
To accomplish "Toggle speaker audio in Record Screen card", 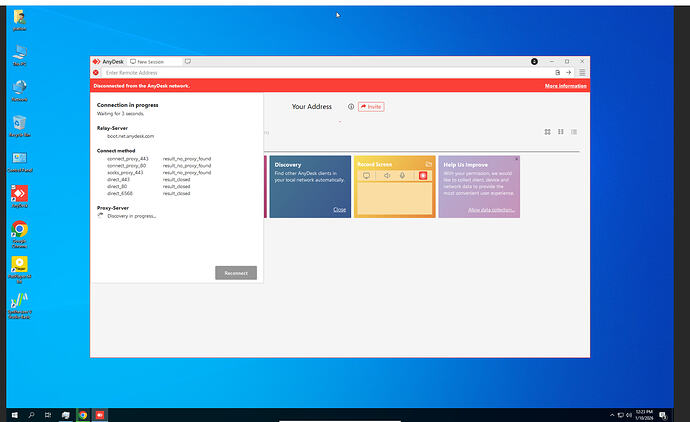I will [x=386, y=176].
